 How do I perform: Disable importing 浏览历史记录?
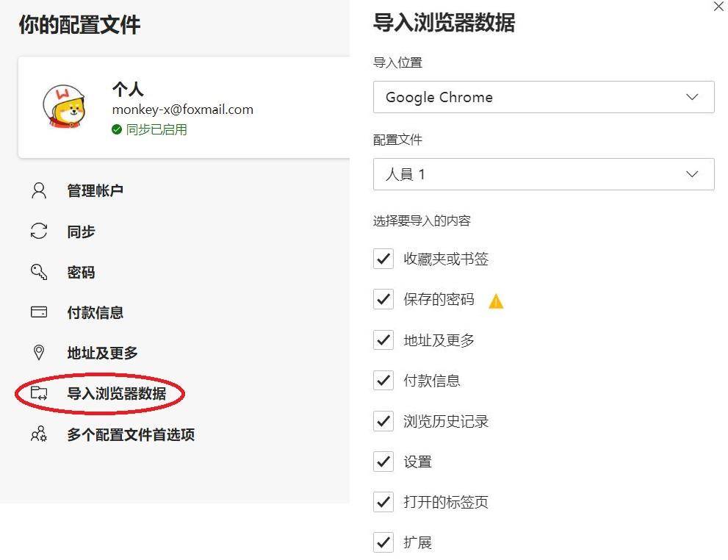[383, 421]
